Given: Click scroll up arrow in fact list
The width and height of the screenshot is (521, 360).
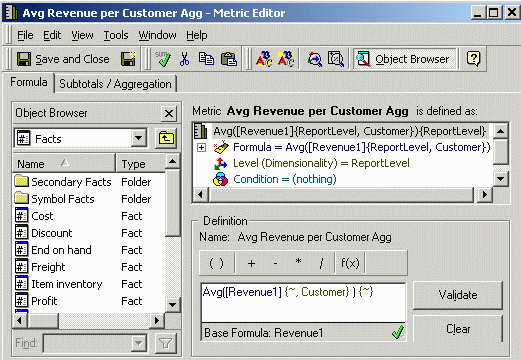Looking at the screenshot, I should tap(172, 162).
